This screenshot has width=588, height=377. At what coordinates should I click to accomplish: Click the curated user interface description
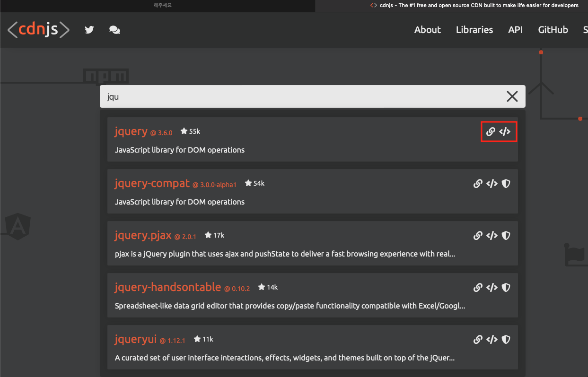(x=285, y=358)
